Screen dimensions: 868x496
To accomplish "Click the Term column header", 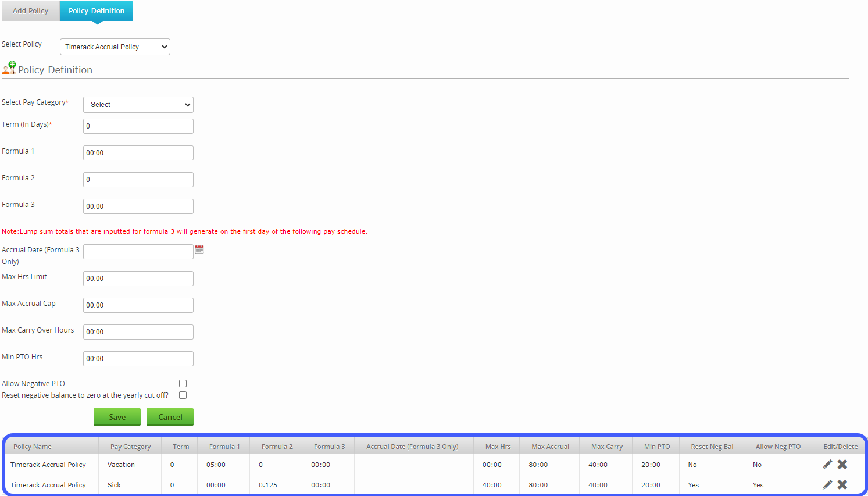I will coord(181,447).
